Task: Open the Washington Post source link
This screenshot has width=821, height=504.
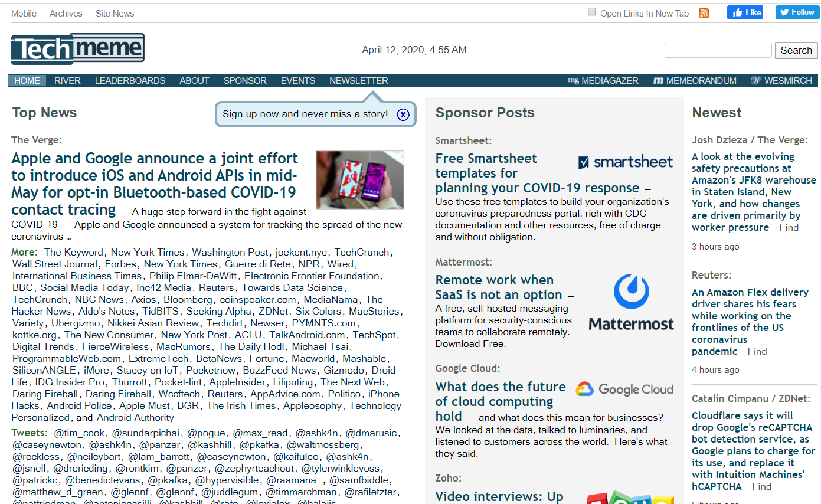Action: 230,252
